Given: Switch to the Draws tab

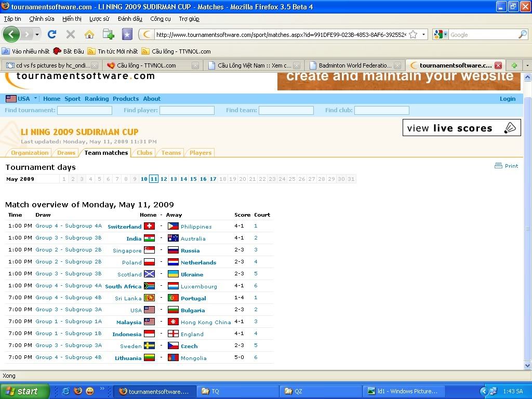Looking at the screenshot, I should [66, 153].
